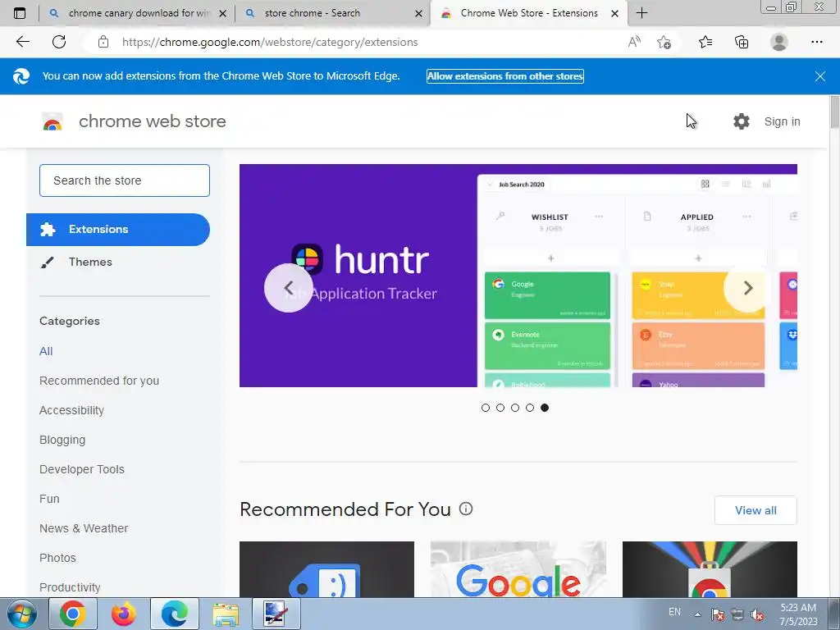Viewport: 840px width, 630px height.
Task: Launch Firefox from taskbar
Action: tap(123, 614)
